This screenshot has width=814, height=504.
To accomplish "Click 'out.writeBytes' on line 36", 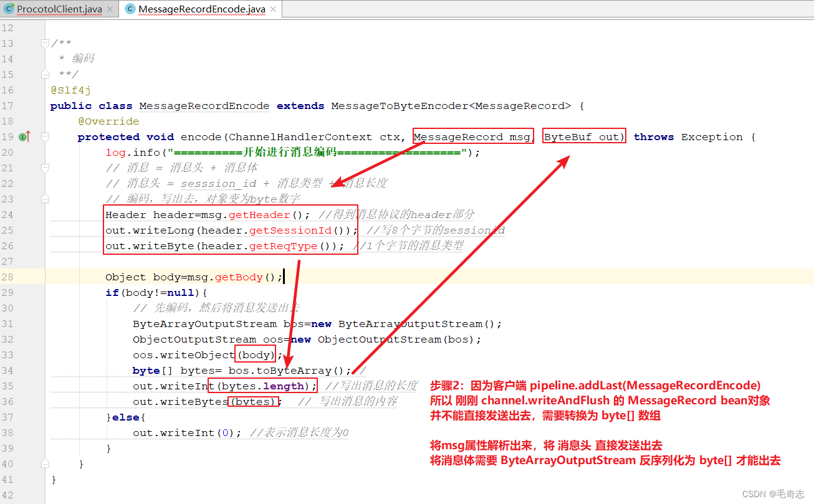I will coord(181,401).
